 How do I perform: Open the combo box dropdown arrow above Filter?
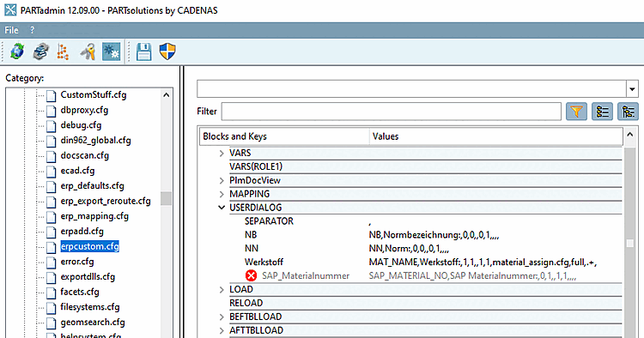pyautogui.click(x=632, y=89)
